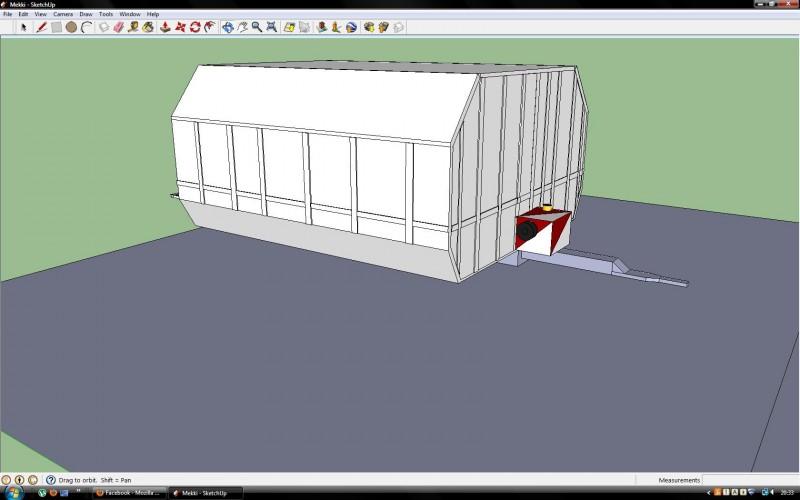Viewport: 800px width, 500px height.
Task: Open the Tools menu
Action: pyautogui.click(x=106, y=14)
